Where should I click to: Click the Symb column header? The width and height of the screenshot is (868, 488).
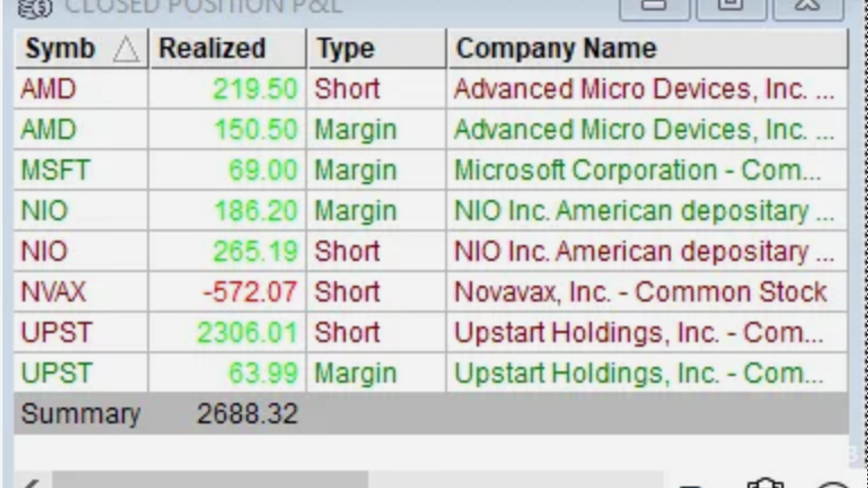point(60,47)
